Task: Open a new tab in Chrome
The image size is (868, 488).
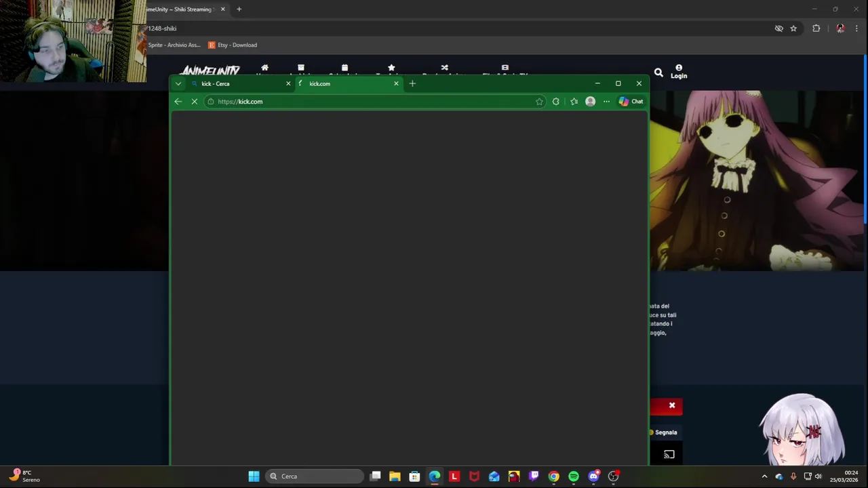Action: coord(239,9)
